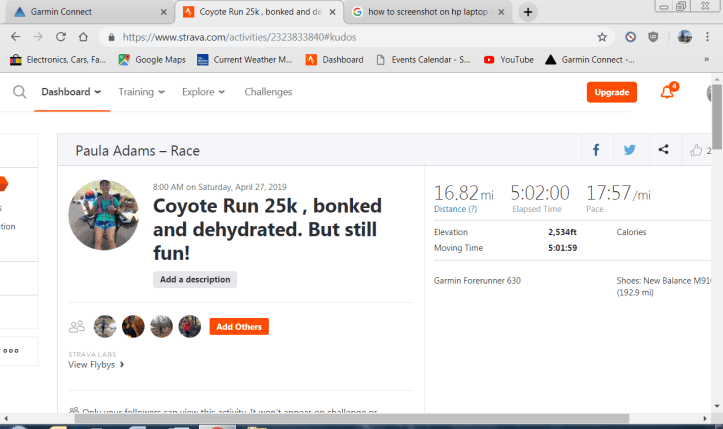This screenshot has width=723, height=429.
Task: Open the notifications bell icon
Action: tap(667, 92)
